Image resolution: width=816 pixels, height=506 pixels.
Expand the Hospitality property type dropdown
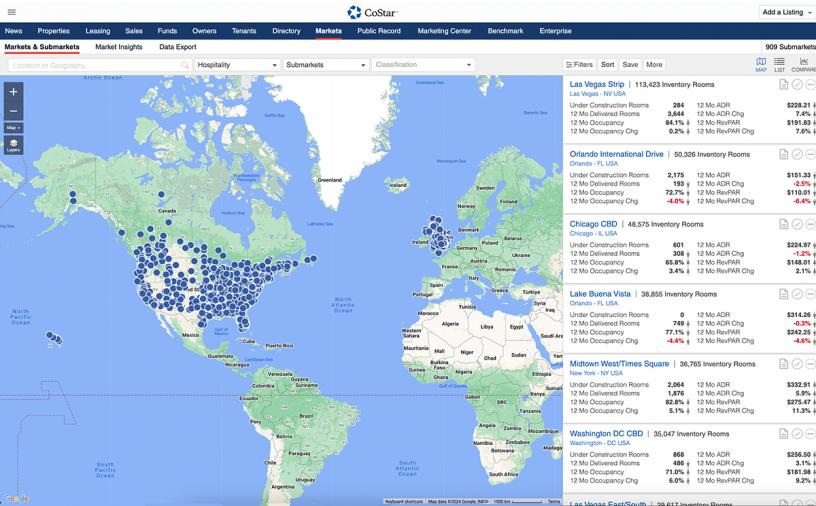[237, 65]
